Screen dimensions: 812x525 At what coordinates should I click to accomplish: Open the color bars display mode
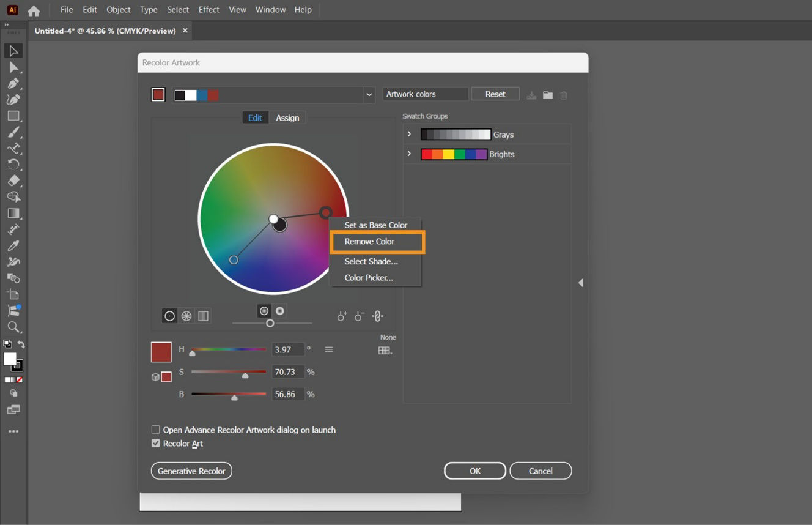point(203,316)
